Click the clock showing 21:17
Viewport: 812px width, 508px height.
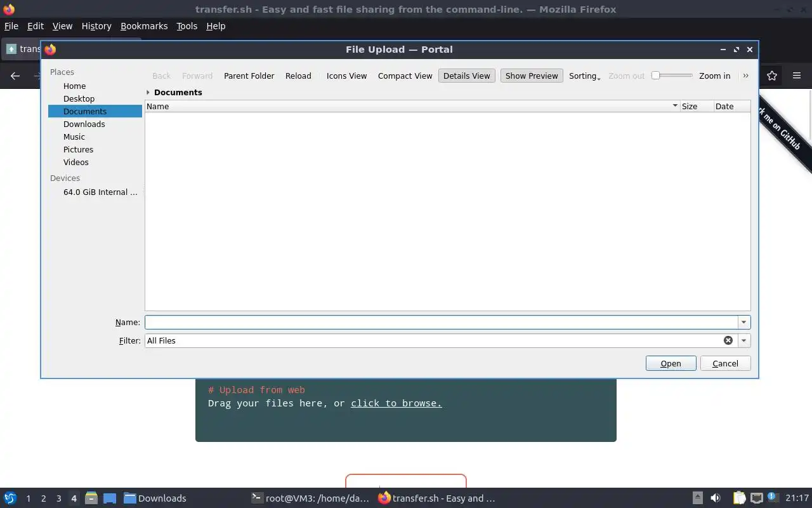pyautogui.click(x=797, y=498)
